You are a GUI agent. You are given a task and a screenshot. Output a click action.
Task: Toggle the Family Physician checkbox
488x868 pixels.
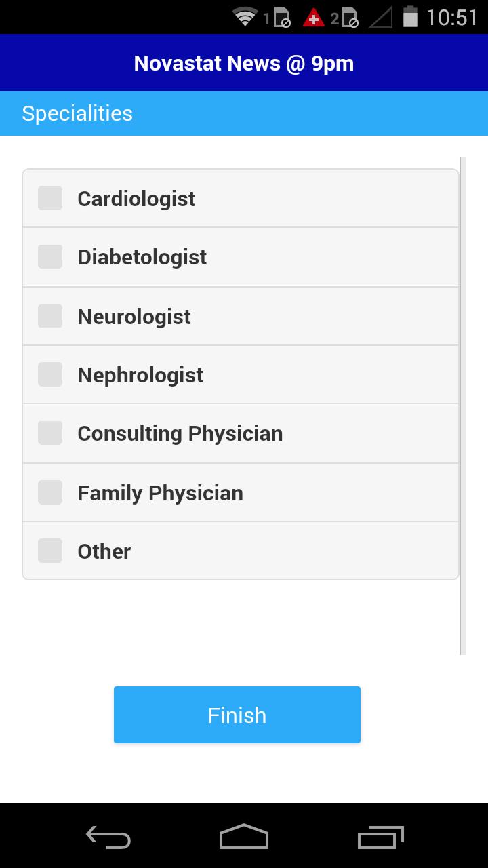point(50,492)
